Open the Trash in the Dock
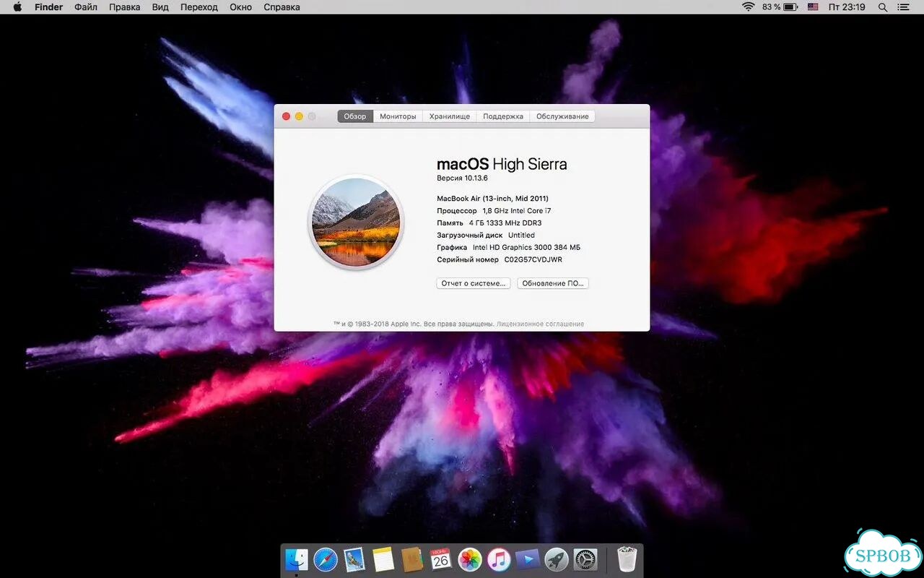The width and height of the screenshot is (924, 578). click(627, 559)
